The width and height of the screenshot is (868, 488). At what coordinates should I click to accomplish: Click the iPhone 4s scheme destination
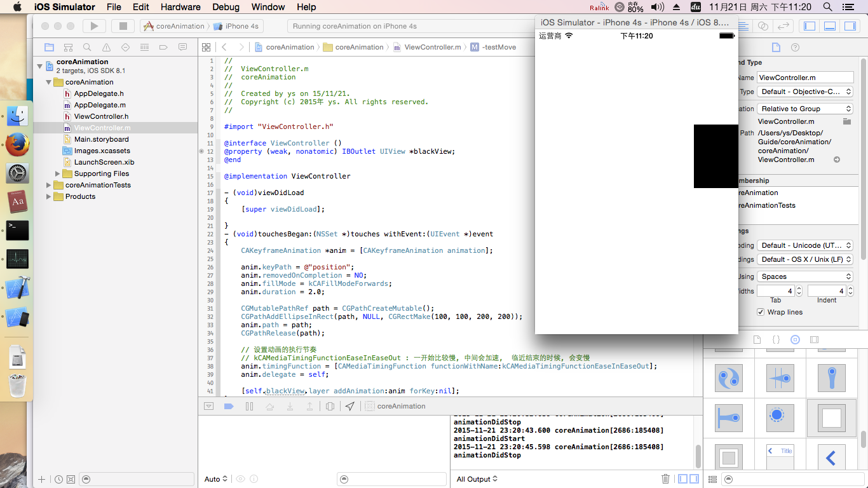point(236,26)
